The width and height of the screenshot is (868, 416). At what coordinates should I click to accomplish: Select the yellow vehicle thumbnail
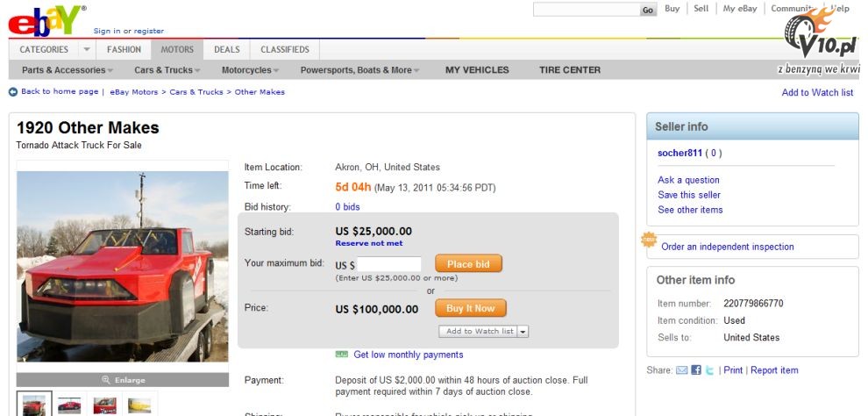pos(139,405)
